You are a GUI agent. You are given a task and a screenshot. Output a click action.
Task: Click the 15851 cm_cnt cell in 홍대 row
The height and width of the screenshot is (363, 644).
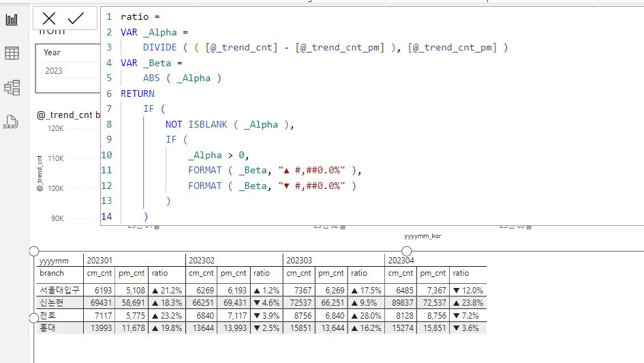pyautogui.click(x=301, y=328)
